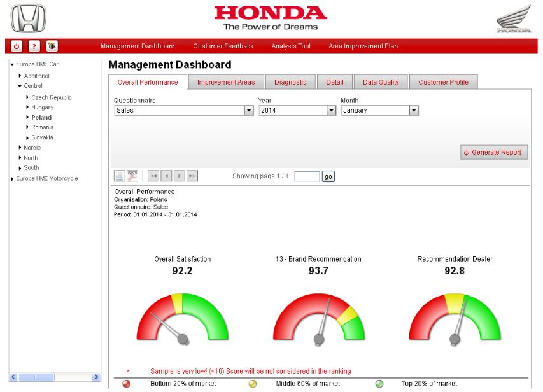
Task: Click the HONDA The Power of Dreams wordmark
Action: click(x=271, y=18)
